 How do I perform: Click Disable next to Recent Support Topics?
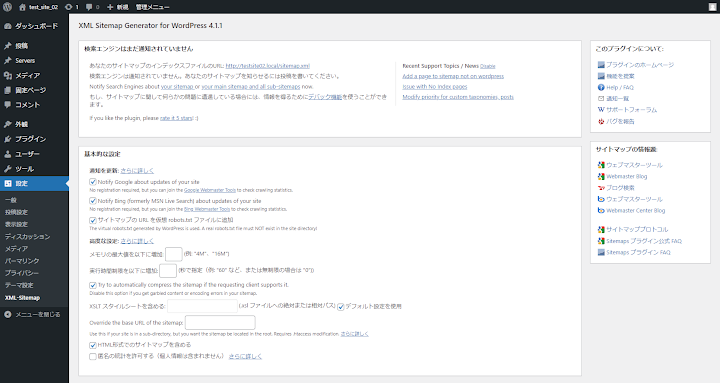[488, 66]
